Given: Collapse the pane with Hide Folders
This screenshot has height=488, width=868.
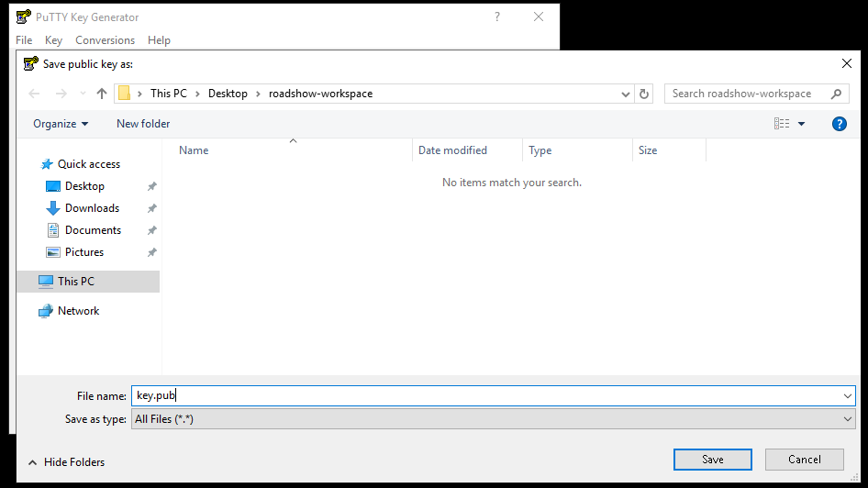Looking at the screenshot, I should [66, 462].
